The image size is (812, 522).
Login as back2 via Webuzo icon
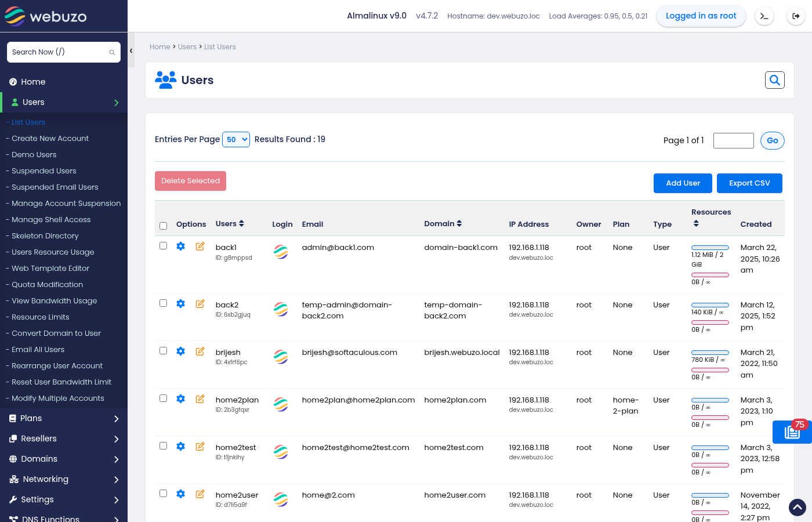click(281, 309)
